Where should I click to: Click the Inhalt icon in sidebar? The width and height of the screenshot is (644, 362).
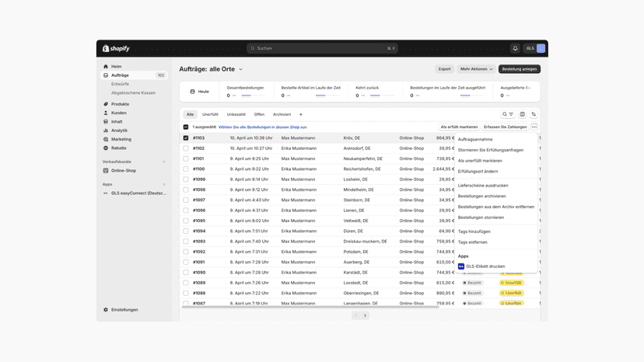point(106,122)
